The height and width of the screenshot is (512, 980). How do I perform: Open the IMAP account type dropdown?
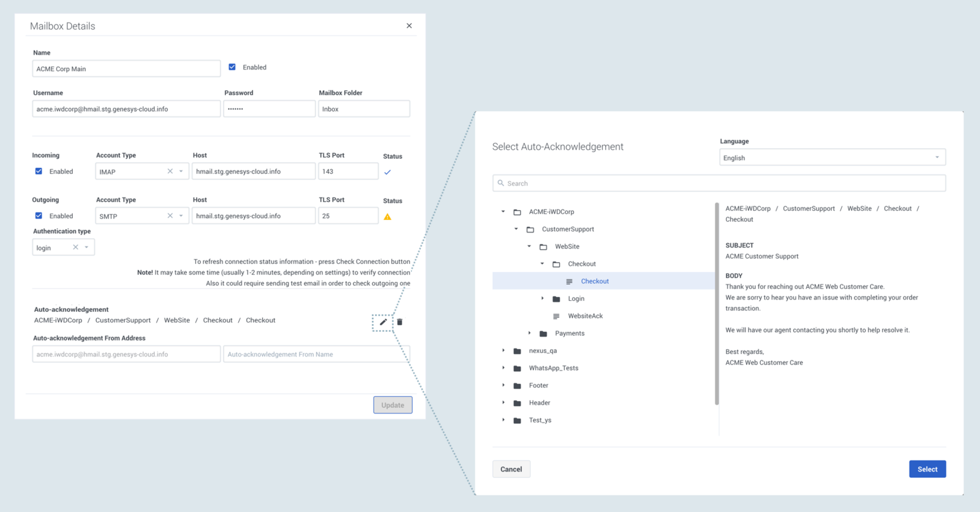(181, 171)
